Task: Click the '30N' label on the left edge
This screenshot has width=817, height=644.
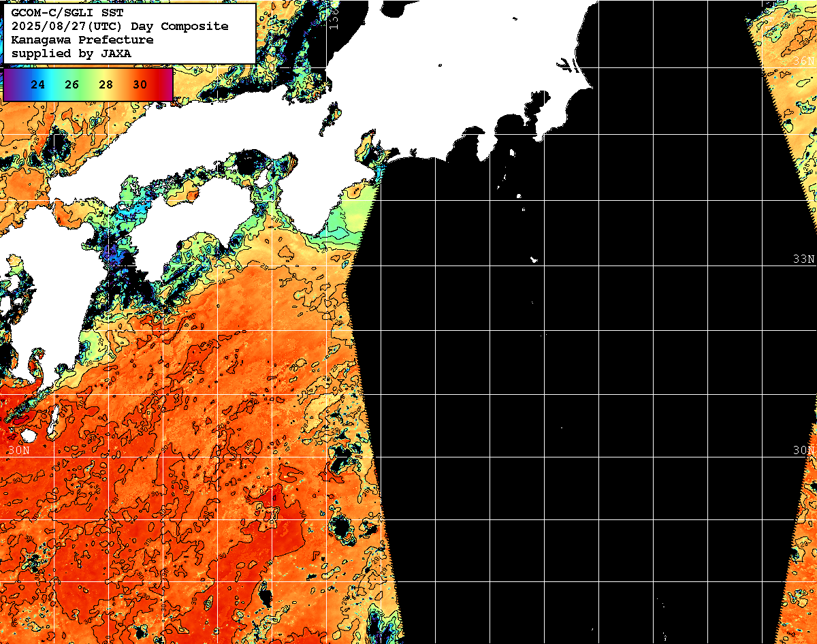Action: coord(20,450)
